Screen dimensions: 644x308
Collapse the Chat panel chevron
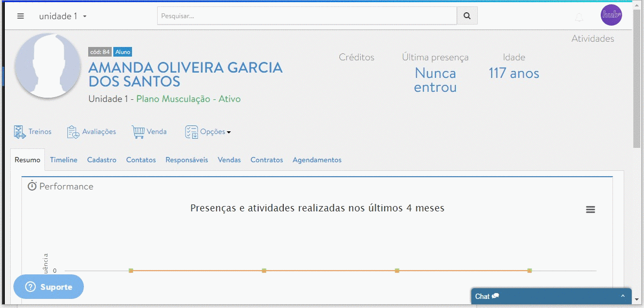coord(622,296)
